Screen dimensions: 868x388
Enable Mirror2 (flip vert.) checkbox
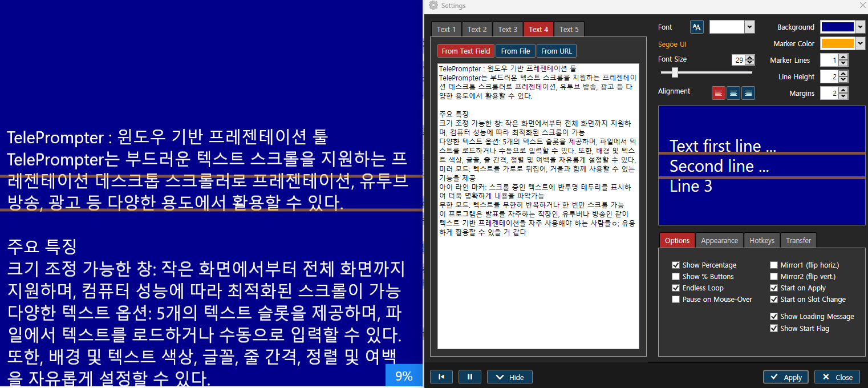(x=774, y=276)
